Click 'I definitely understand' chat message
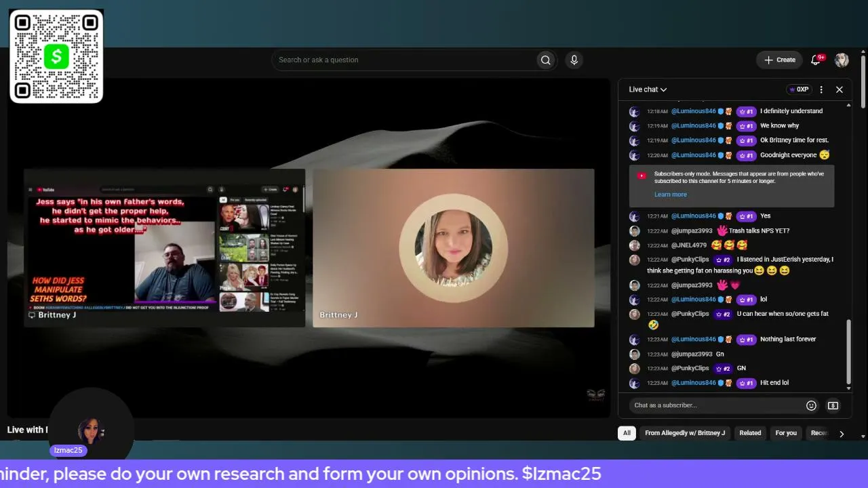868x488 pixels. coord(791,111)
